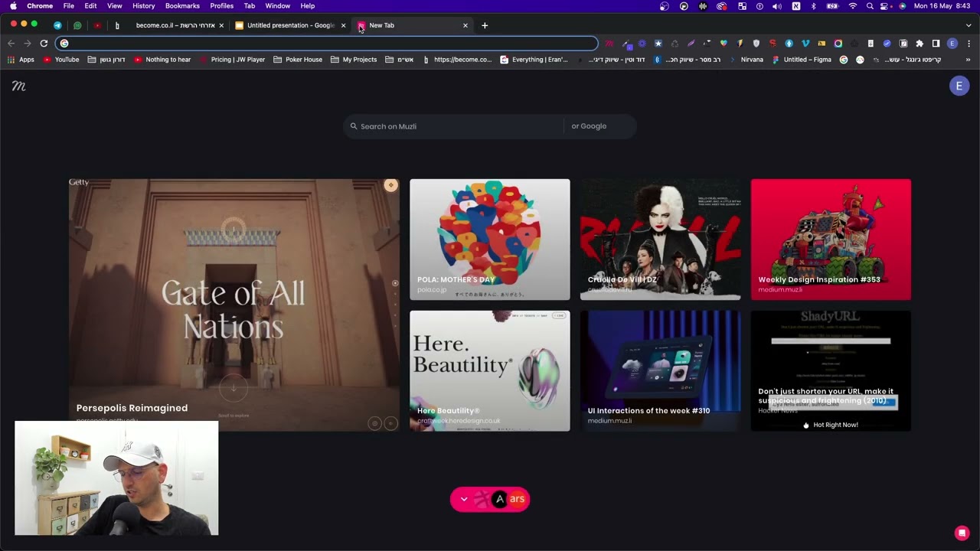Go back to the previous page

click(11, 44)
